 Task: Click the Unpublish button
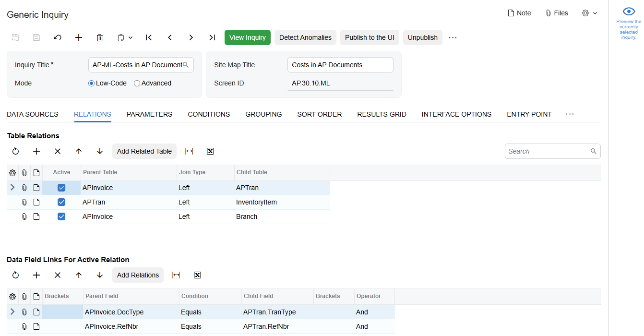[423, 37]
